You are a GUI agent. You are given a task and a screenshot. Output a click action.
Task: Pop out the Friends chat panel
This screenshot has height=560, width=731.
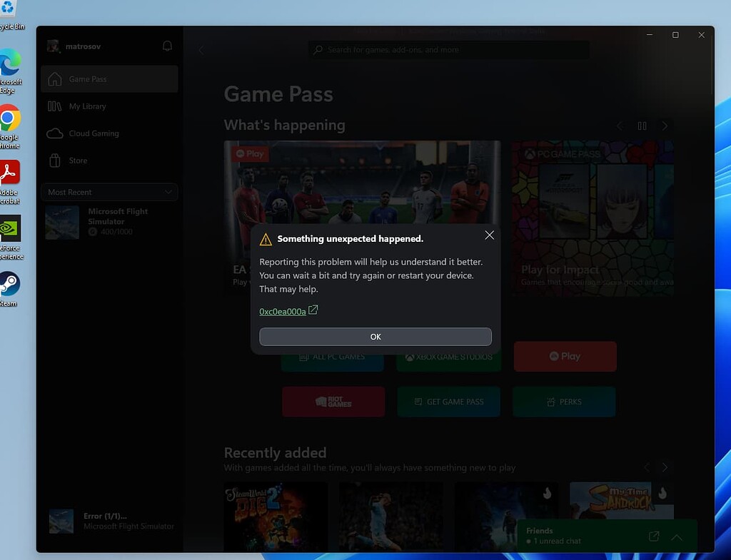point(654,536)
